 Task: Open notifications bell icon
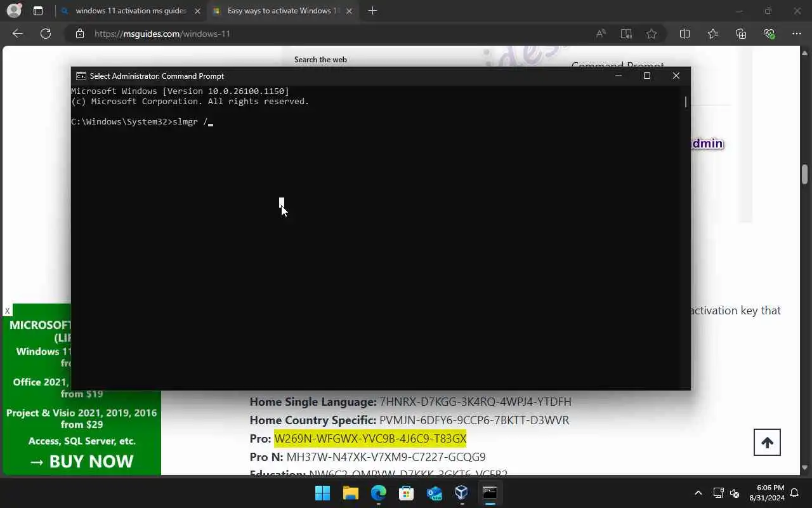pyautogui.click(x=794, y=493)
